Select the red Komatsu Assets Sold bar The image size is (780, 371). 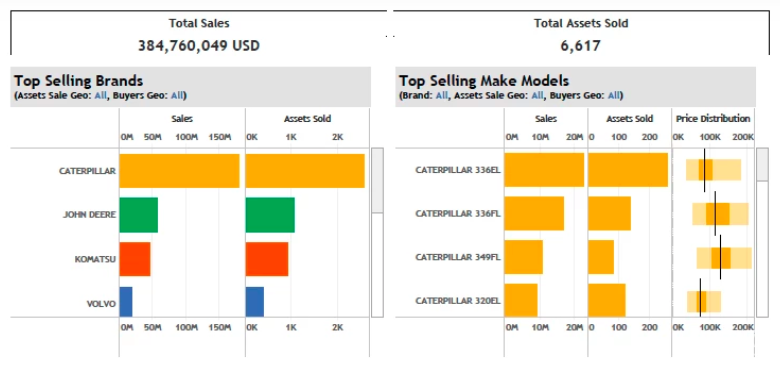[267, 259]
